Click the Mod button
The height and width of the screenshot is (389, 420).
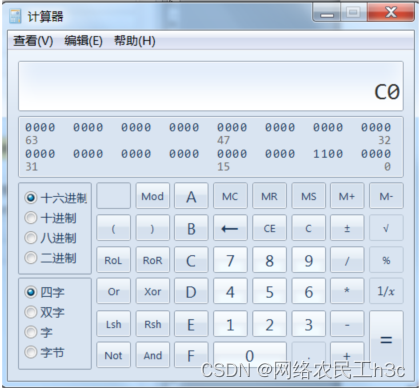[x=153, y=196]
